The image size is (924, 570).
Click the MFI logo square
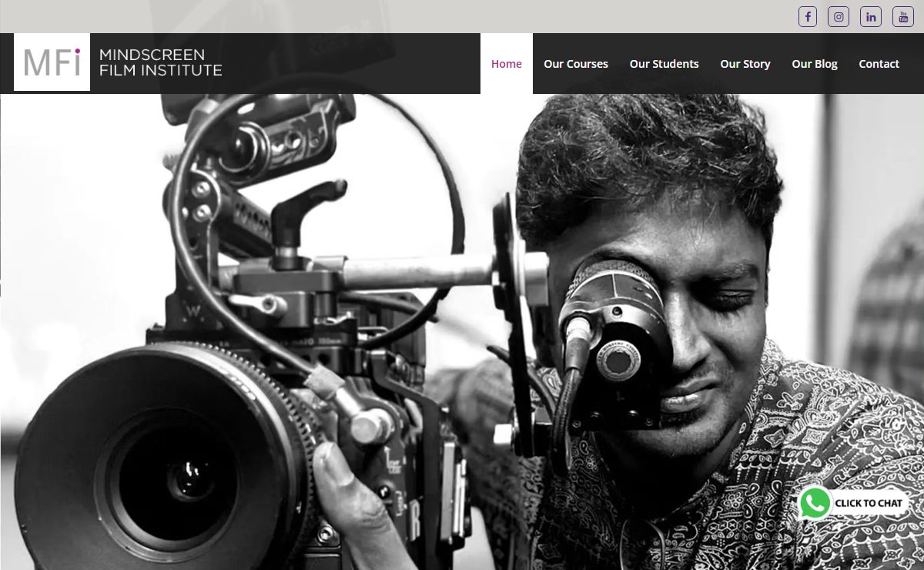click(52, 62)
